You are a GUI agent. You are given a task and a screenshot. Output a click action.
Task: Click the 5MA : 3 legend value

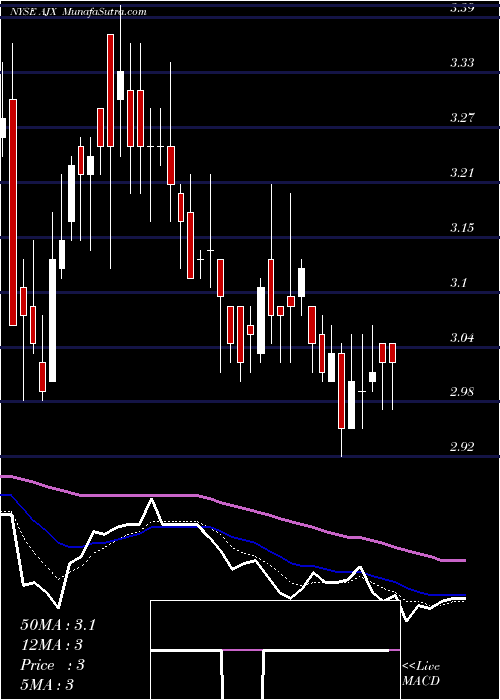click(46, 685)
